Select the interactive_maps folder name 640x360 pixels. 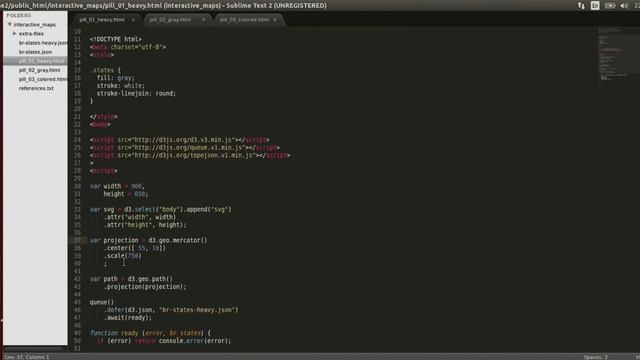pyautogui.click(x=35, y=24)
